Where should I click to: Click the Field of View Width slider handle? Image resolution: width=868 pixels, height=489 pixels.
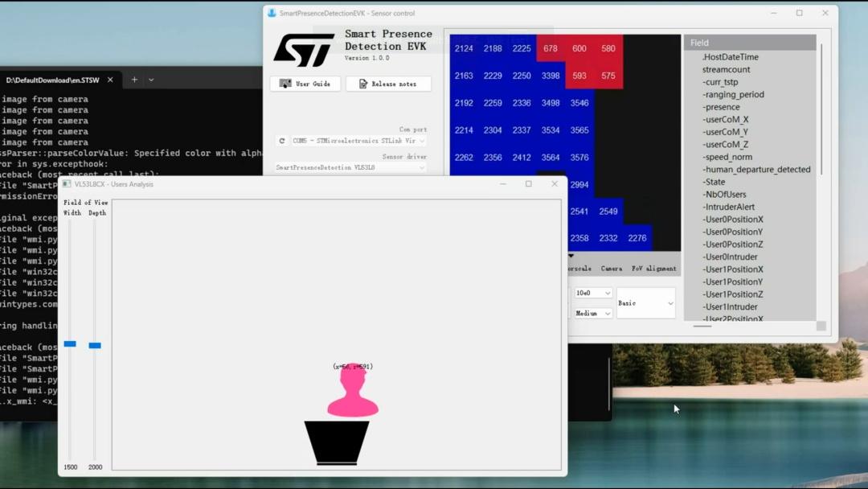pos(70,343)
